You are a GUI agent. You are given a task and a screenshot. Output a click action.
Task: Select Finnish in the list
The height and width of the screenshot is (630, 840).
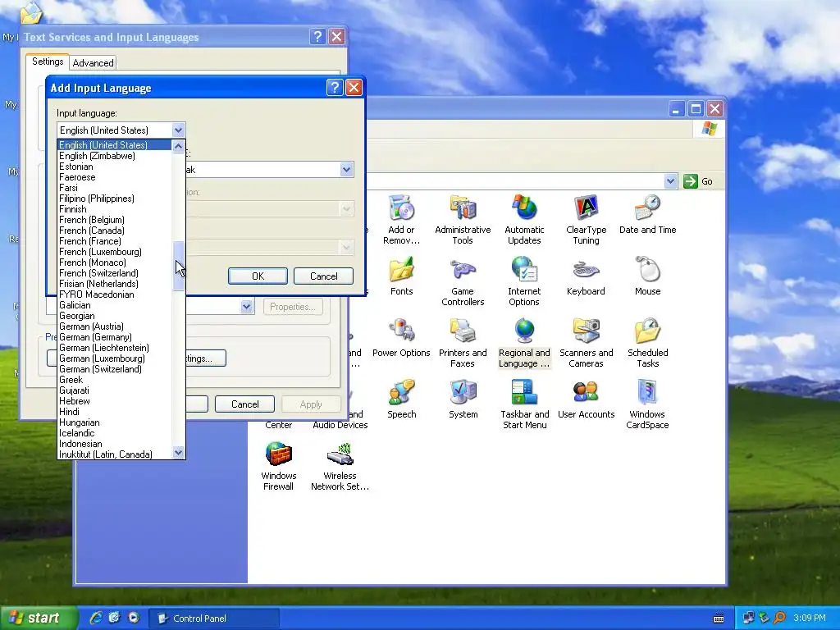coord(115,209)
